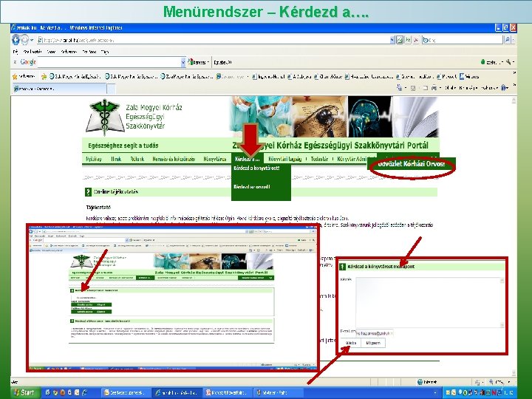Viewport: 532px width, 399px height.
Task: Go back with the IE Back arrow
Action: [x=16, y=40]
